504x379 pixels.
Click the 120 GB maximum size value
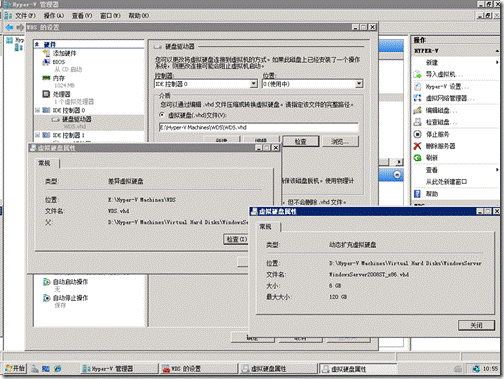338,297
